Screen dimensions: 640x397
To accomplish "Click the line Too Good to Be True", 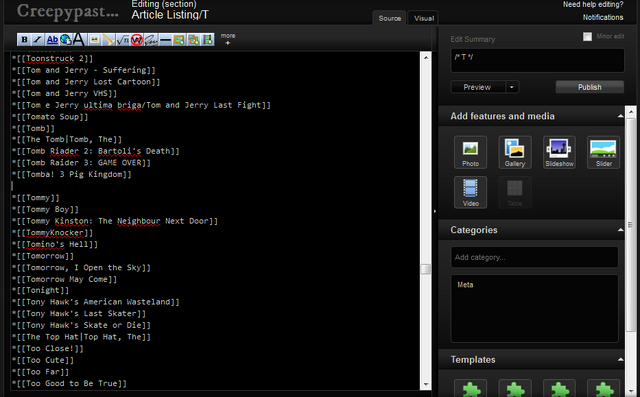I will coord(69,384).
